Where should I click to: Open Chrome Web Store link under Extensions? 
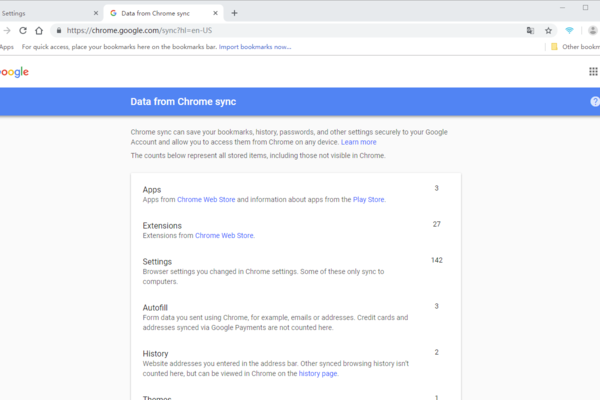[224, 235]
